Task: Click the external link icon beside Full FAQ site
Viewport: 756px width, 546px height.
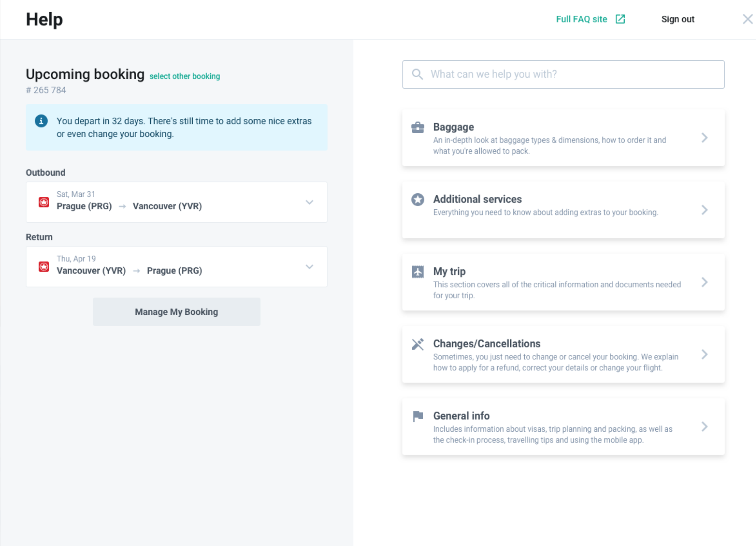Action: click(x=620, y=19)
